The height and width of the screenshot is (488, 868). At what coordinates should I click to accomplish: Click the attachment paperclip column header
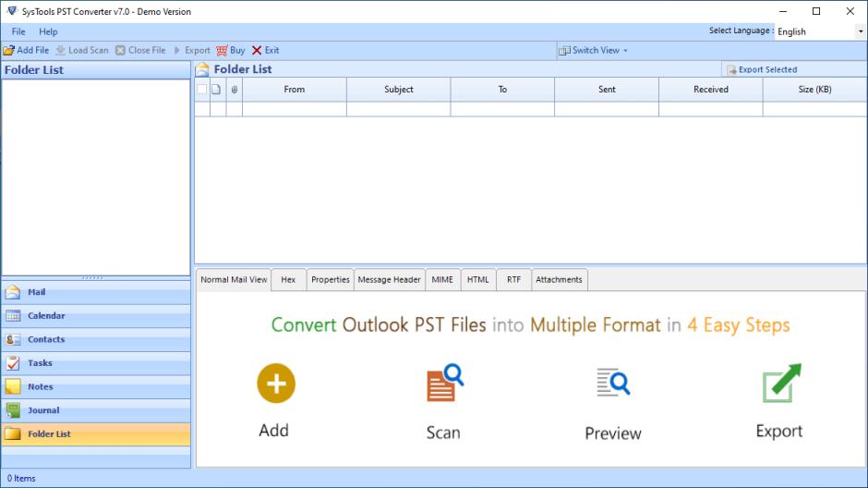tap(235, 89)
